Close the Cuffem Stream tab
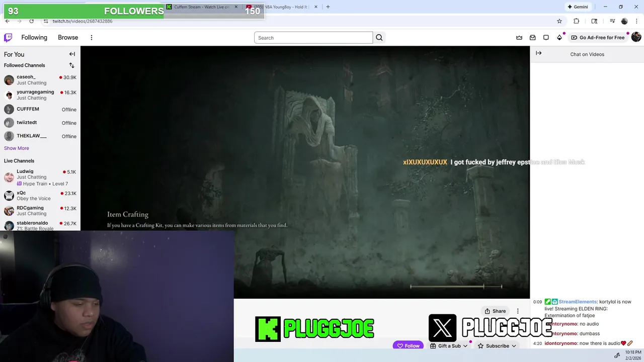The height and width of the screenshot is (362, 644). [236, 7]
